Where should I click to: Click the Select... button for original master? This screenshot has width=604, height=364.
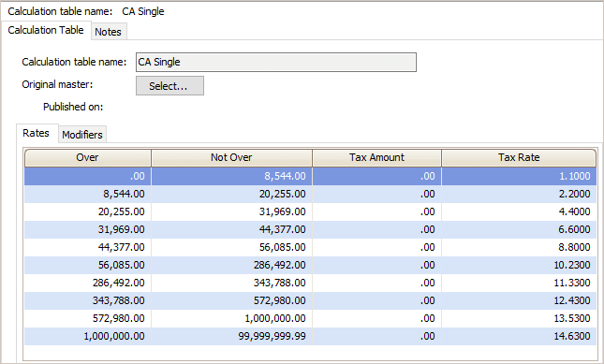169,85
